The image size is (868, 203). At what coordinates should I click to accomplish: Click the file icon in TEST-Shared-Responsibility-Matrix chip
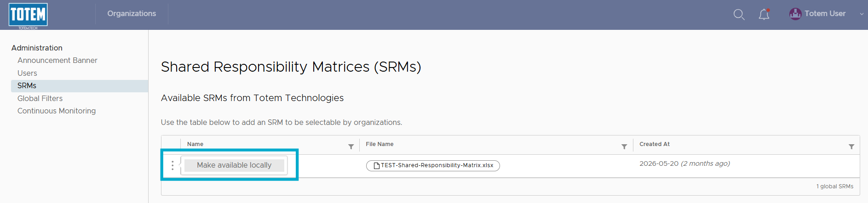pos(377,165)
